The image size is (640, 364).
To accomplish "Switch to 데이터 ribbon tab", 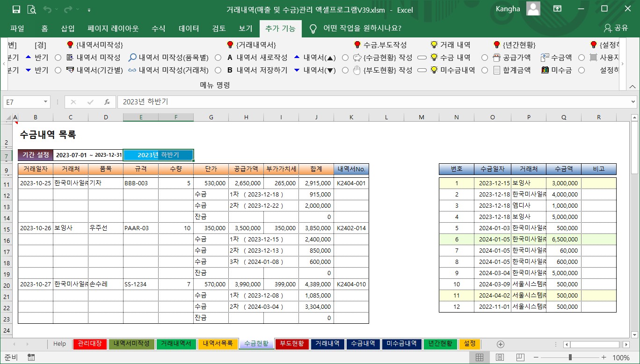I will click(x=189, y=28).
